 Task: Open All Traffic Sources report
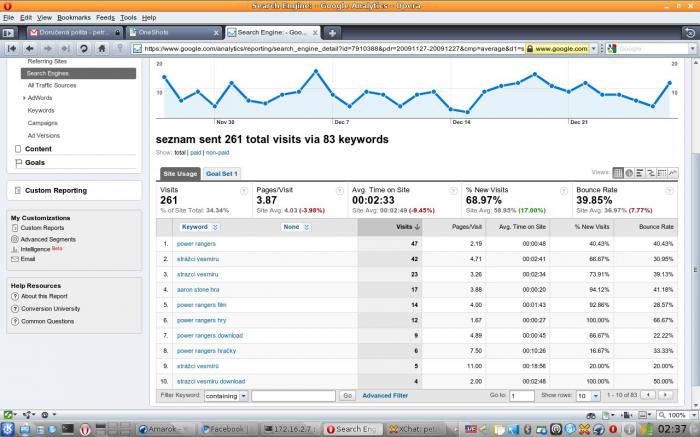52,85
